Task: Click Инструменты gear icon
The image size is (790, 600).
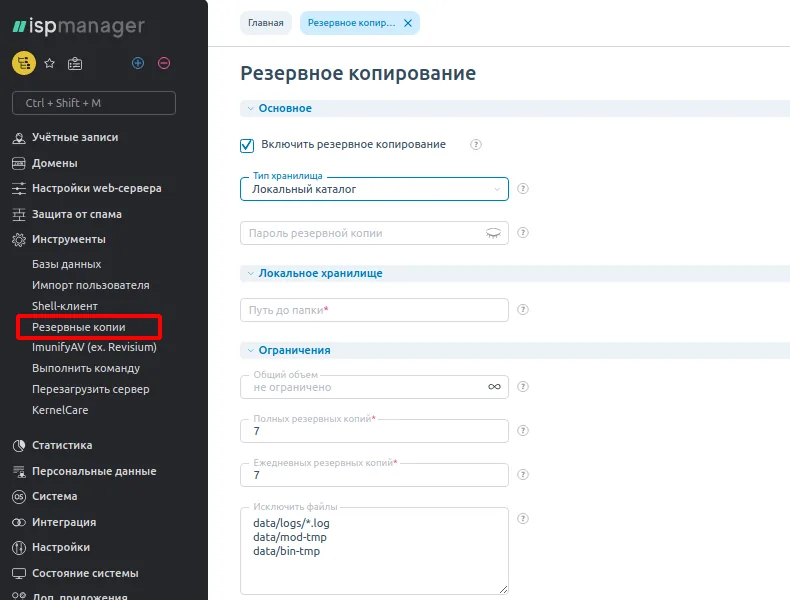Action: (x=19, y=240)
